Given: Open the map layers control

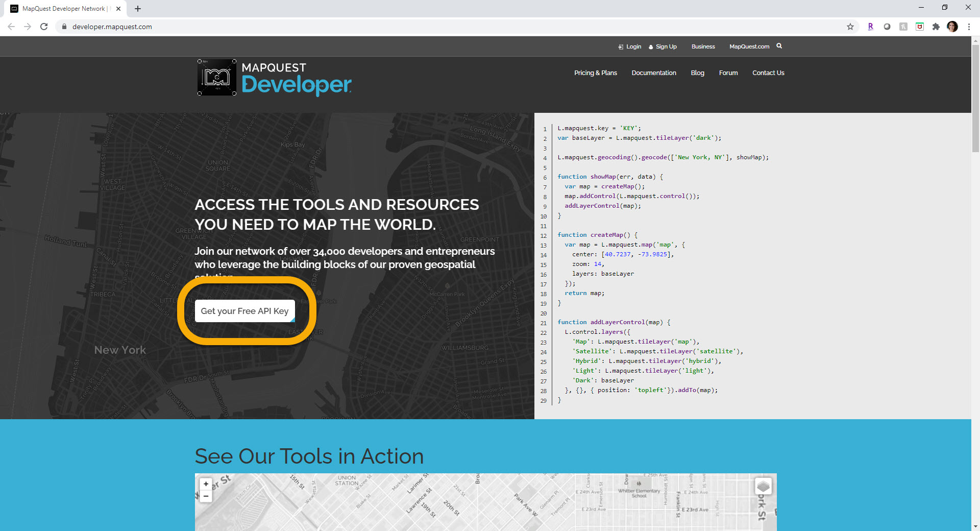Looking at the screenshot, I should [763, 486].
